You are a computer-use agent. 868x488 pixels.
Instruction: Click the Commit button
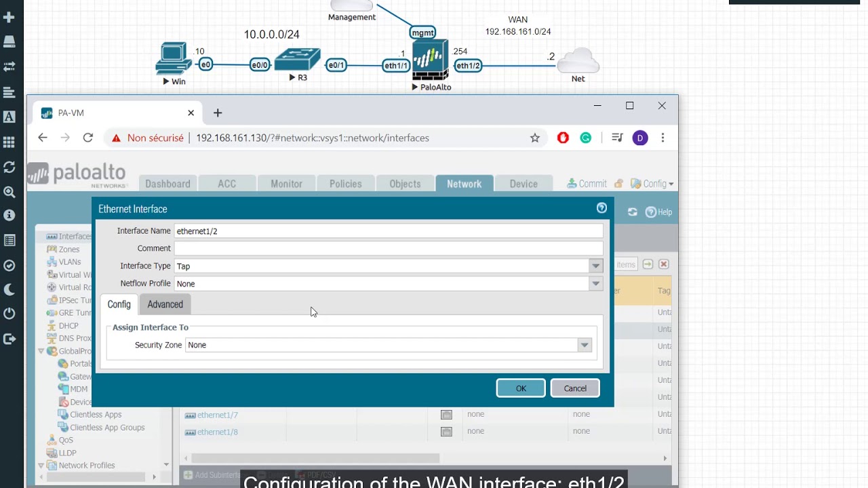pyautogui.click(x=587, y=184)
